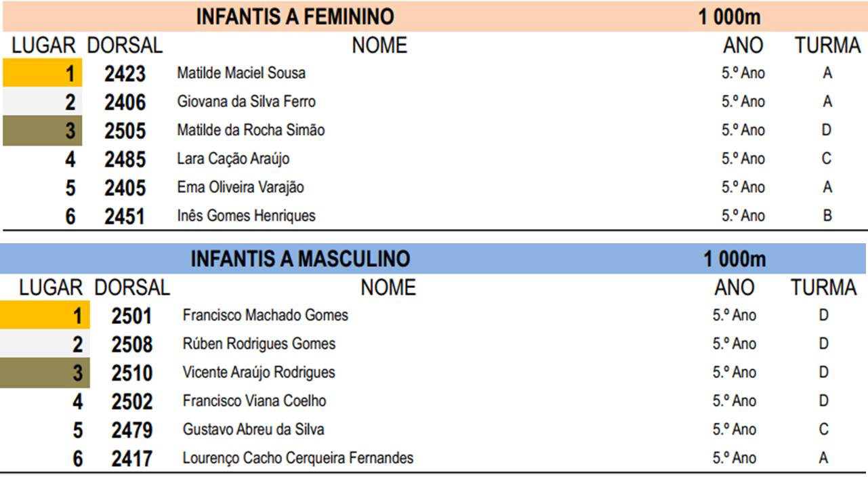Select dorsal number 2479
Image resolution: width=868 pixels, height=477 pixels.
pyautogui.click(x=132, y=430)
